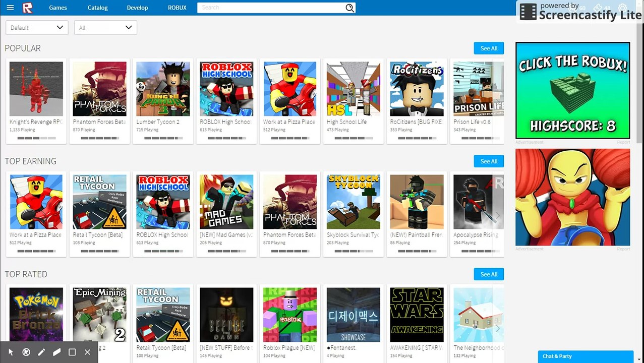The height and width of the screenshot is (363, 644).
Task: Click the Phantom Forces Beta title in Top Earning
Action: click(290, 235)
